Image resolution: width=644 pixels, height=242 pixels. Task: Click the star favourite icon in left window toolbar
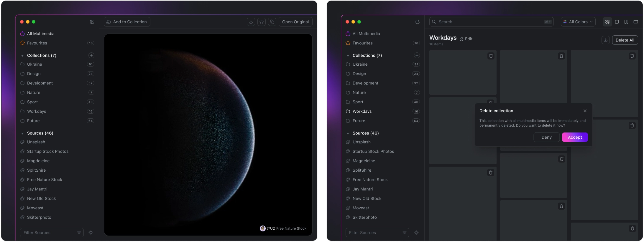(262, 22)
